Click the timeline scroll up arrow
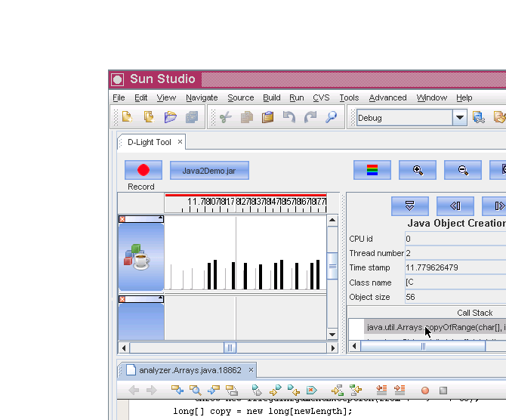Screen dimensions: 506x420 tap(332, 221)
